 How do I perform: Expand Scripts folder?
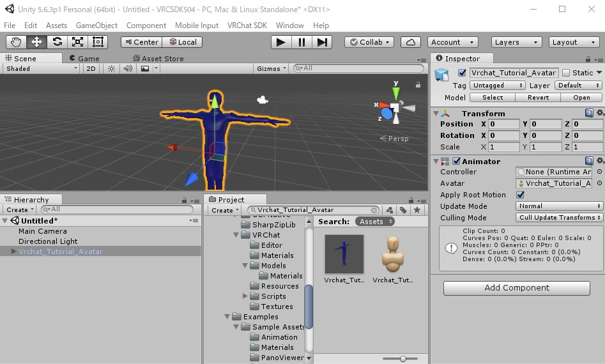click(x=245, y=296)
